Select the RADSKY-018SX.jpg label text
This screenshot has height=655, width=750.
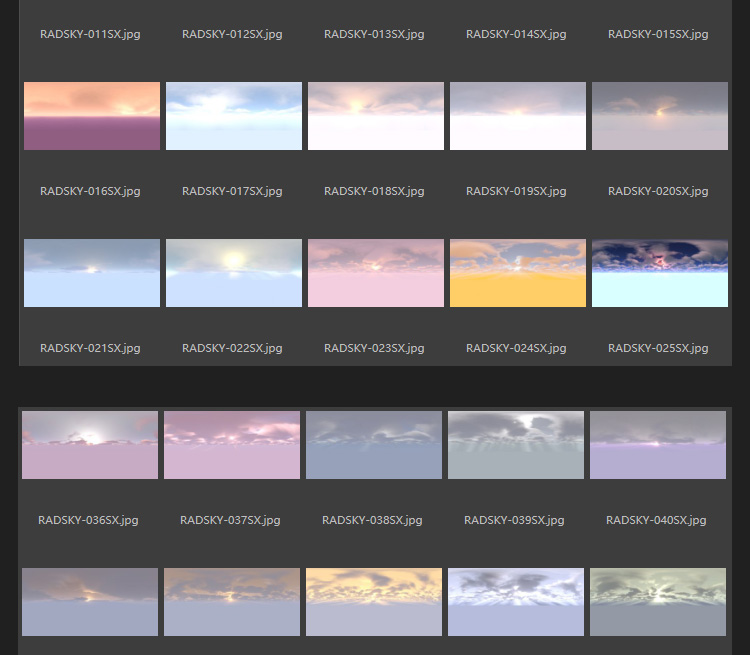pyautogui.click(x=374, y=191)
